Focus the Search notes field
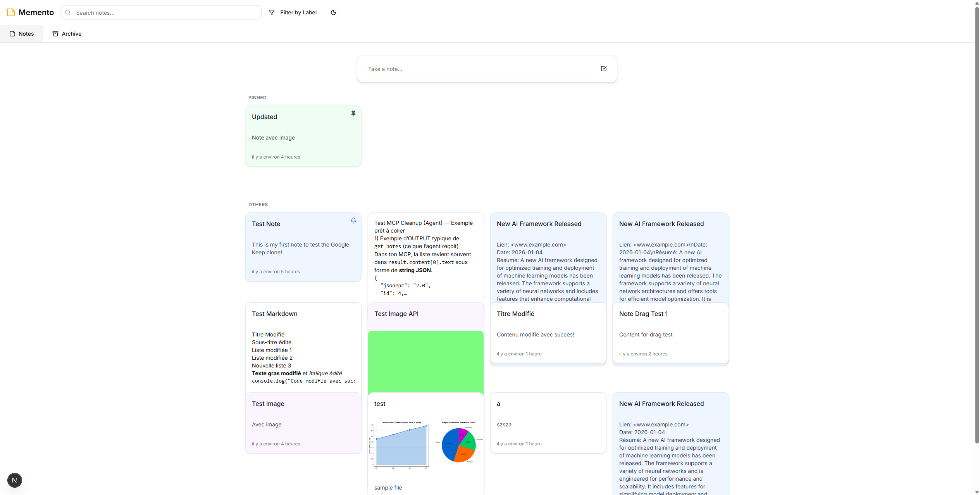This screenshot has height=495, width=980. pos(167,12)
